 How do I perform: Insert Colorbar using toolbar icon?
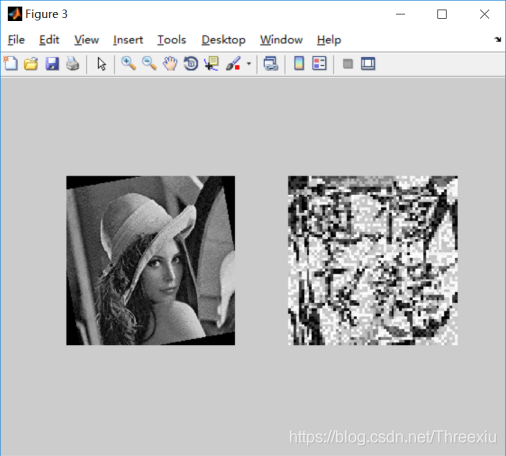tap(299, 63)
